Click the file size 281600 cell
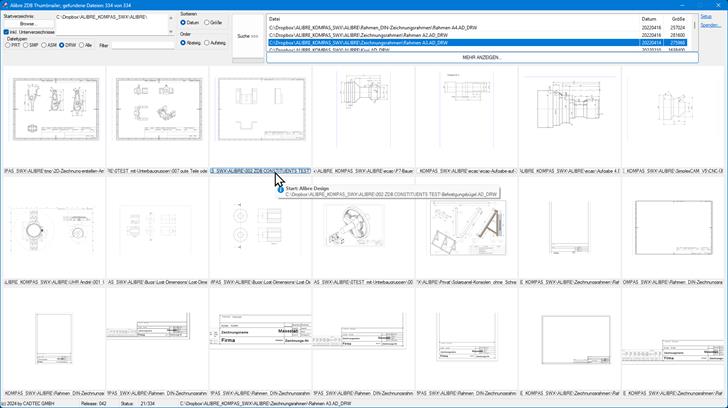The image size is (728, 408). pos(678,35)
